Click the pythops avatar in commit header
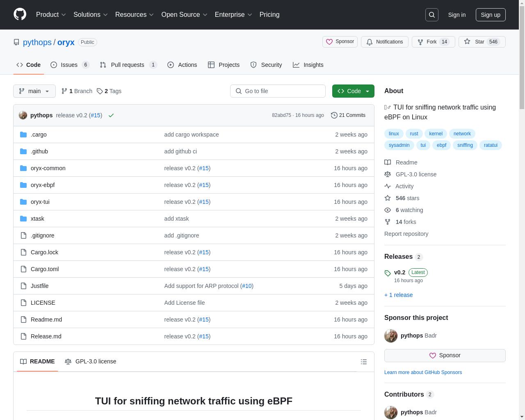Image resolution: width=525 pixels, height=420 pixels. [x=23, y=115]
